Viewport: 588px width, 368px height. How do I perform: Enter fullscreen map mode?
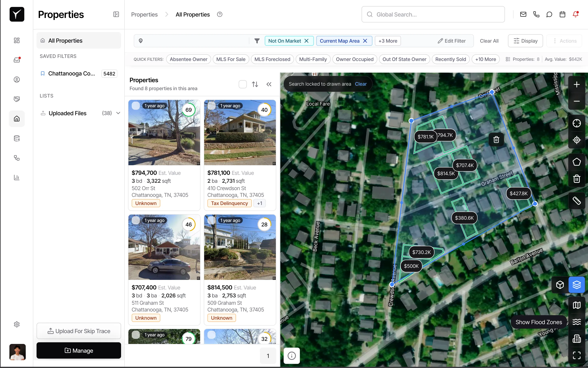[576, 355]
